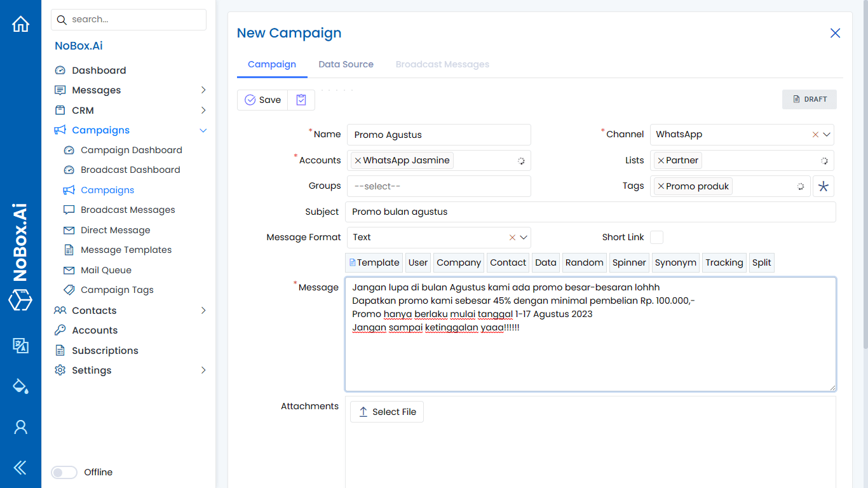Image resolution: width=868 pixels, height=488 pixels.
Task: Open the Message Format dropdown
Action: 522,237
